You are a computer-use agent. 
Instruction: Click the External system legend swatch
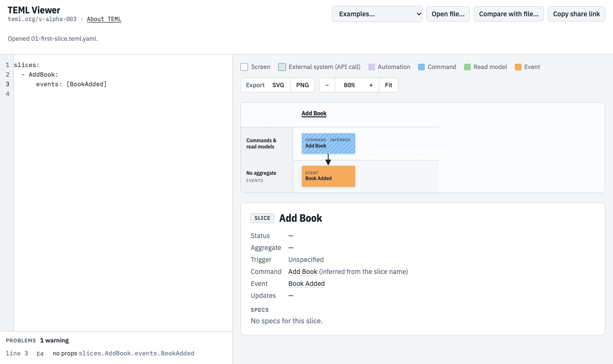point(282,67)
